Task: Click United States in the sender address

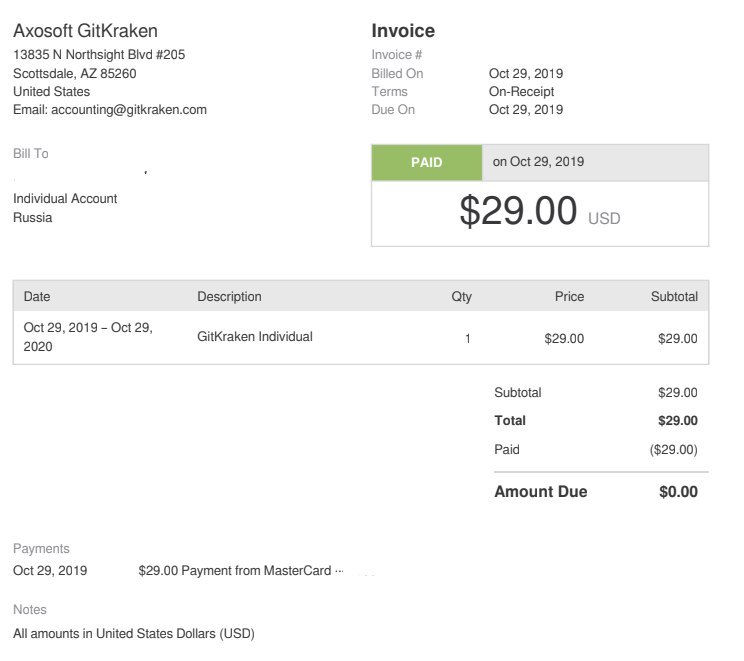Action: pyautogui.click(x=51, y=92)
